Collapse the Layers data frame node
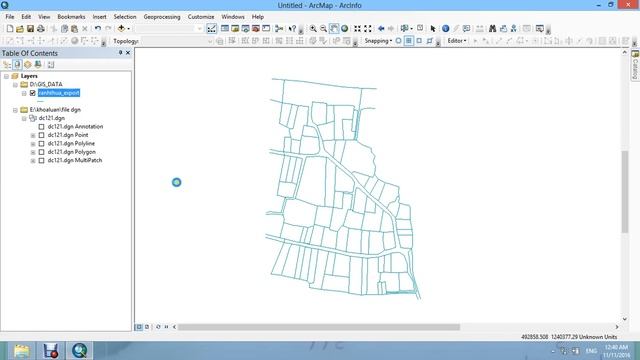Viewport: 640px width, 360px height. tap(7, 76)
